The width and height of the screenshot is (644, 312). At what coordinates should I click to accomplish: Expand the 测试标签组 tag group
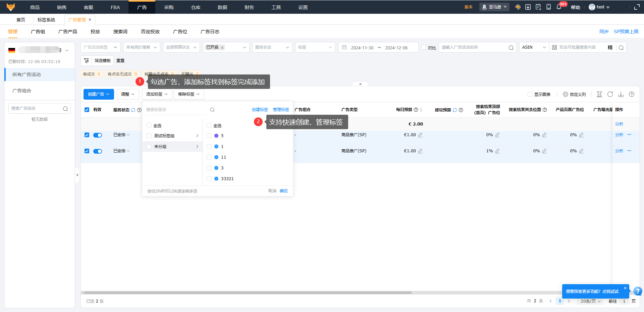point(197,136)
